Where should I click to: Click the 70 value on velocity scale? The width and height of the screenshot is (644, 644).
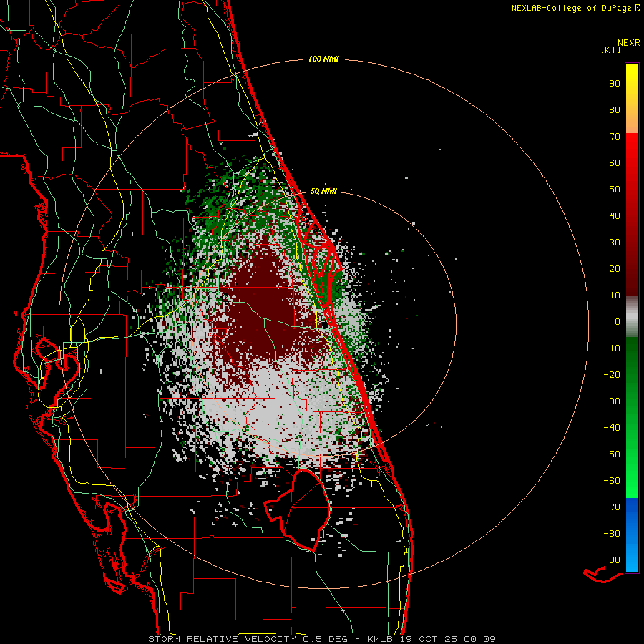coord(615,137)
